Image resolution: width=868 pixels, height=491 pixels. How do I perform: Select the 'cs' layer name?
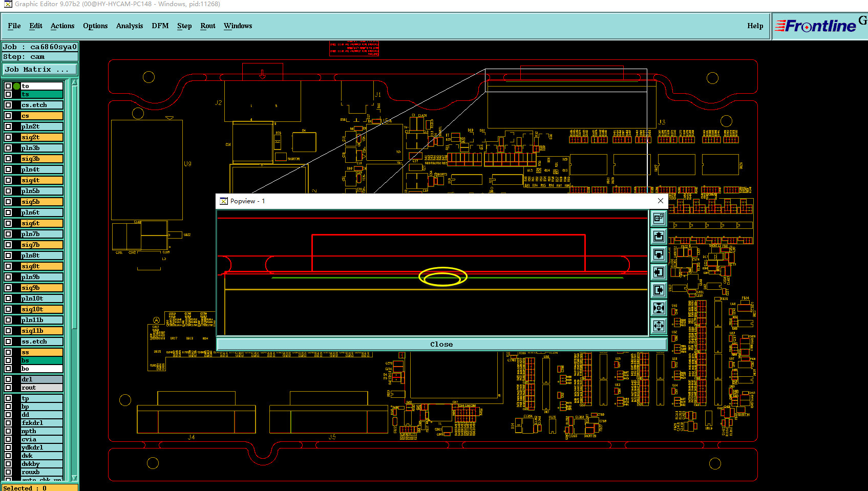click(x=42, y=116)
